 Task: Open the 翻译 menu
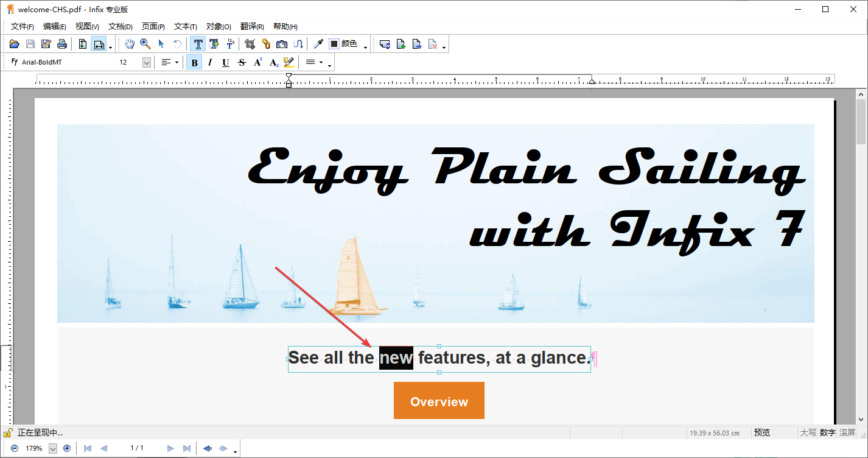coord(251,26)
